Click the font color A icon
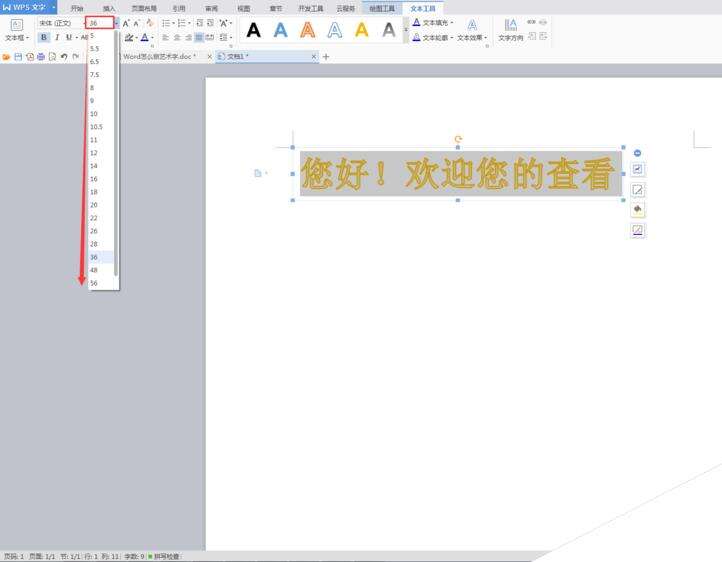The image size is (722, 562). point(145,38)
